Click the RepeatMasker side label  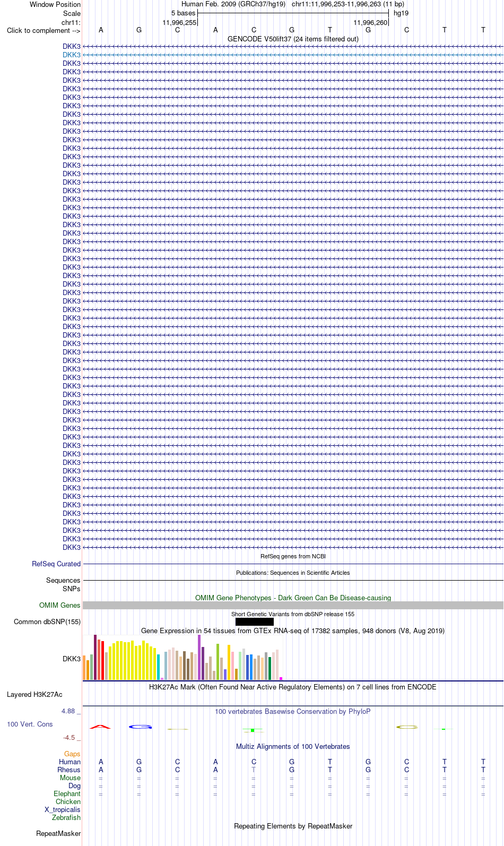[x=58, y=833]
